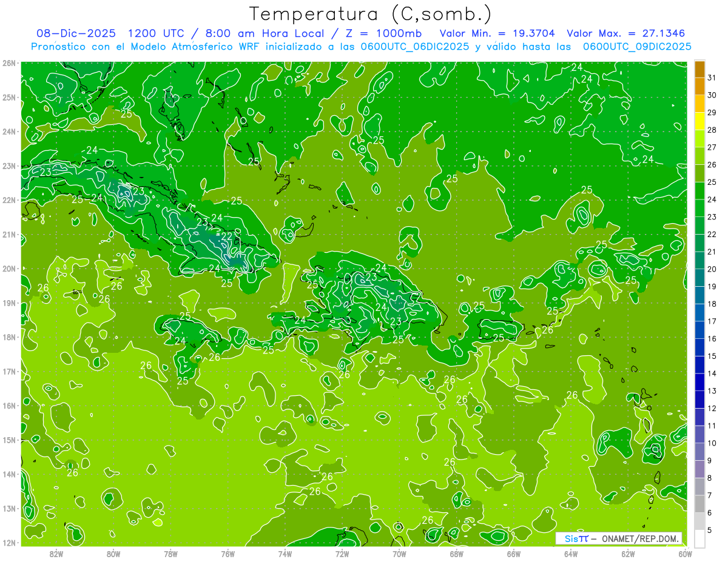Click the "SisTT – ONAMET/REP.DOM." logo box

tap(619, 538)
